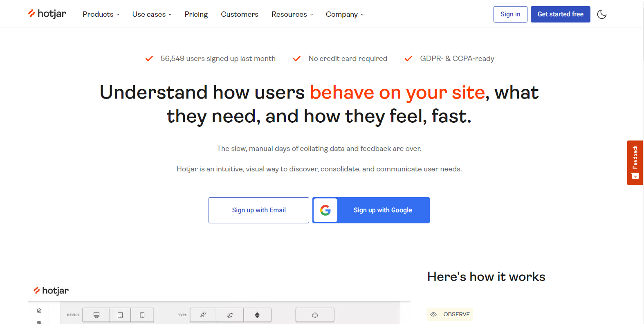Viewport: 644px width, 324px height.
Task: Select the mobile phone device icon
Action: 142,315
